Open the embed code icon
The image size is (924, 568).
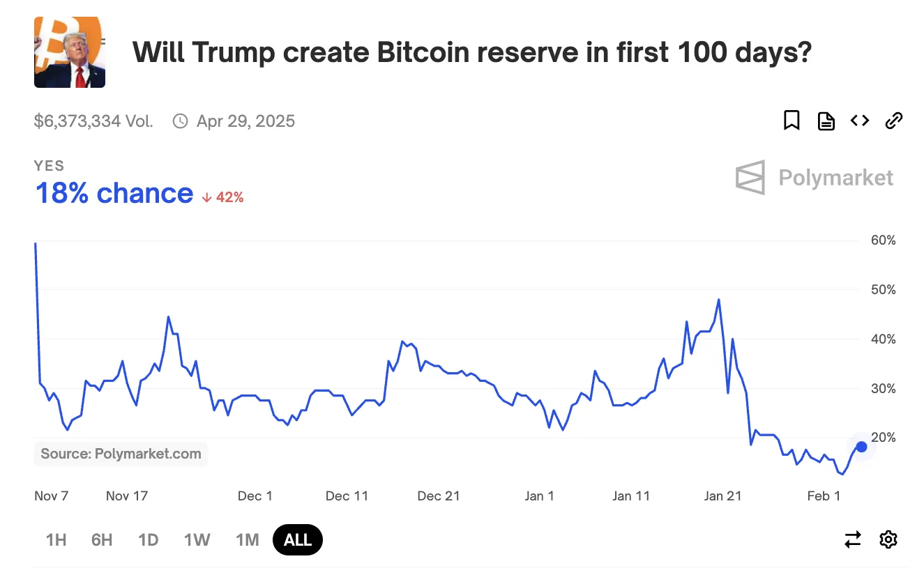(x=860, y=120)
